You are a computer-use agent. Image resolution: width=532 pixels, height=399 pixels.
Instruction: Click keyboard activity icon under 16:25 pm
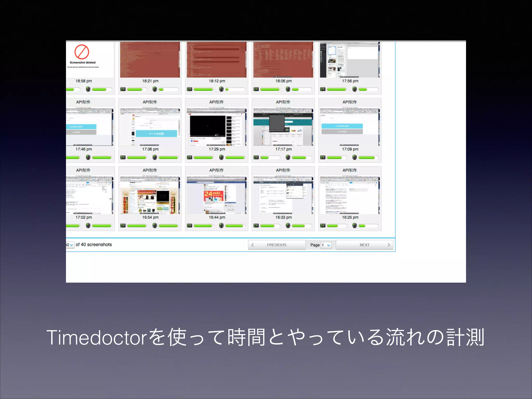[323, 225]
